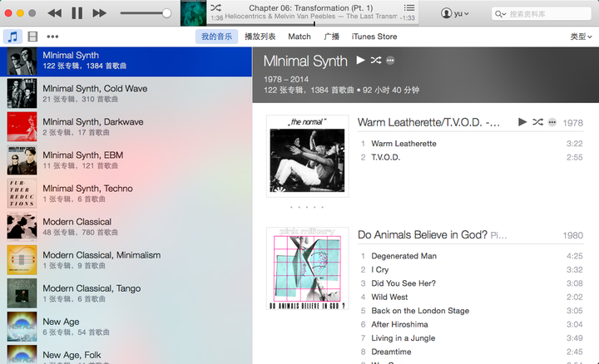Select the track I Cry
Viewport: 599px width, 364px height.
pos(379,270)
